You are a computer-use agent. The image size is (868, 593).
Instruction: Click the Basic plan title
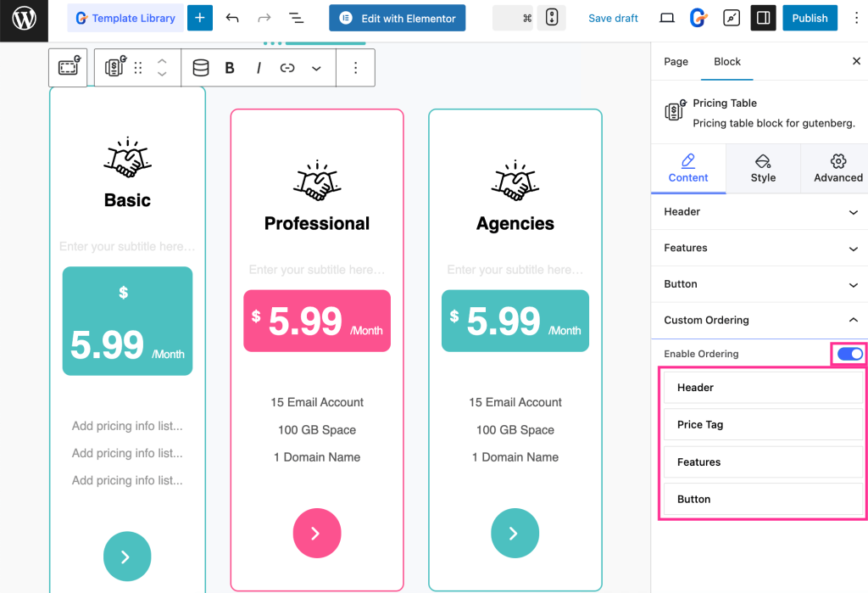click(x=127, y=200)
